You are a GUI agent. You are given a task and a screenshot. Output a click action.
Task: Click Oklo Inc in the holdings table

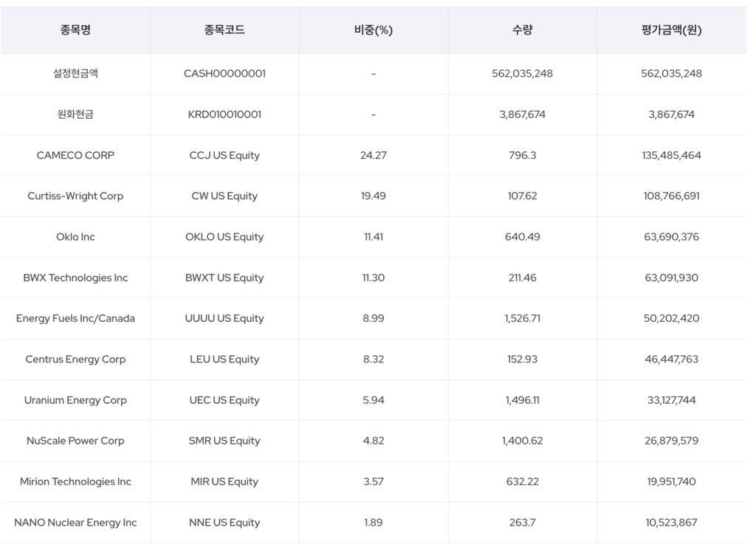click(x=75, y=237)
